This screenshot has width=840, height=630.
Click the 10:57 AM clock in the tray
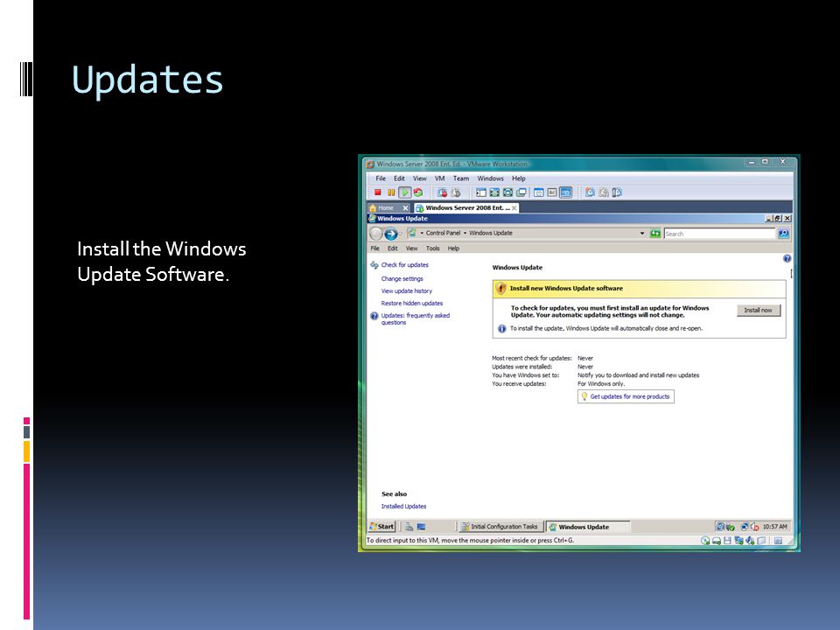pyautogui.click(x=774, y=527)
